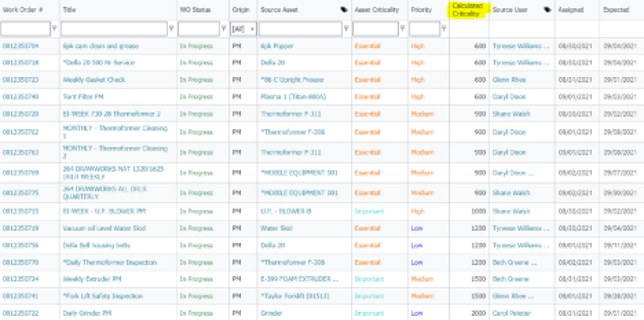Focus the Work Order # filter box
The width and height of the screenshot is (644, 320).
point(26,29)
